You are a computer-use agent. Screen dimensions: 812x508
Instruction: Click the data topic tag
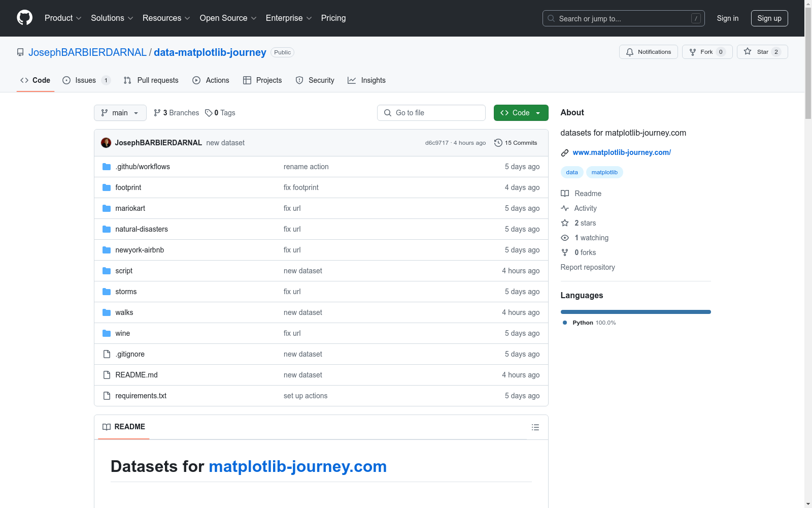[572, 172]
